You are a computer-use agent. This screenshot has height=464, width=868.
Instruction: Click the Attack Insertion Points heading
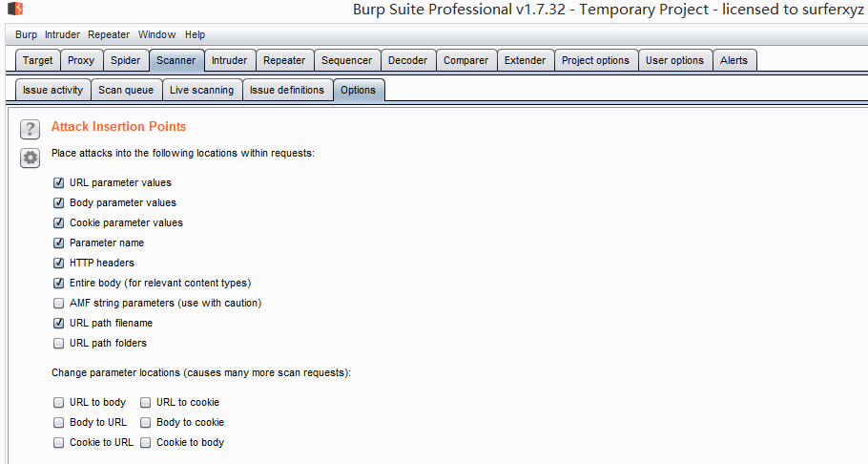[118, 126]
